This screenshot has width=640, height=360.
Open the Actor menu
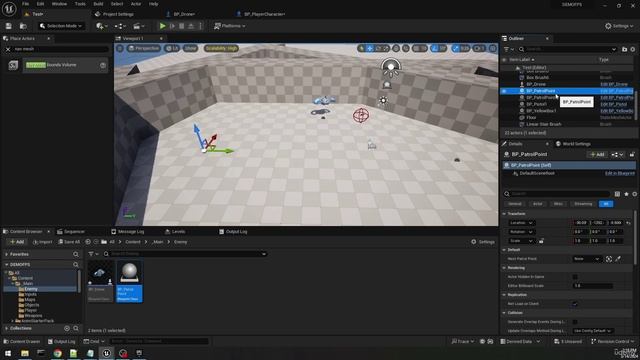[136, 4]
